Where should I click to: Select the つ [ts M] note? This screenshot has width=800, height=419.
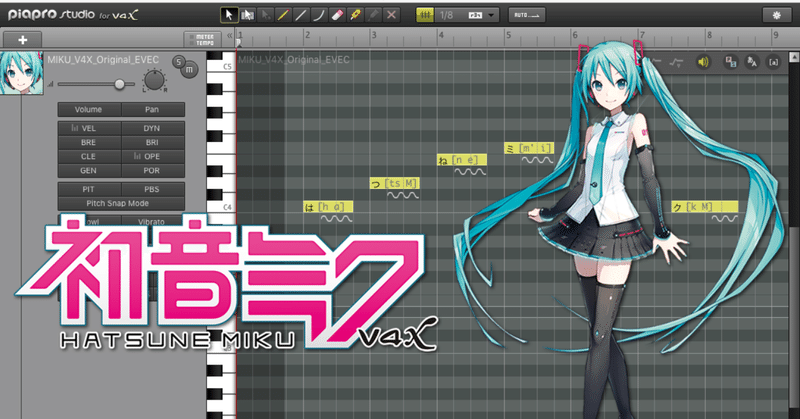395,183
